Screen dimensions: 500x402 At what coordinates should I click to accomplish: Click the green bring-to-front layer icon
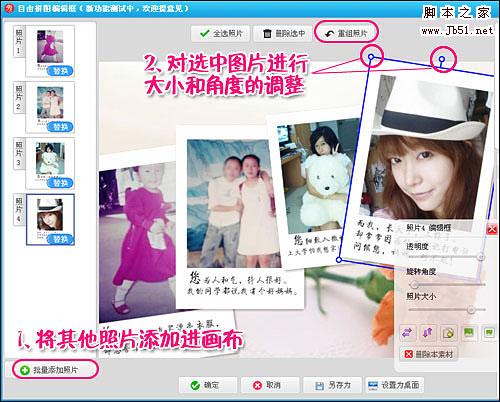469,333
